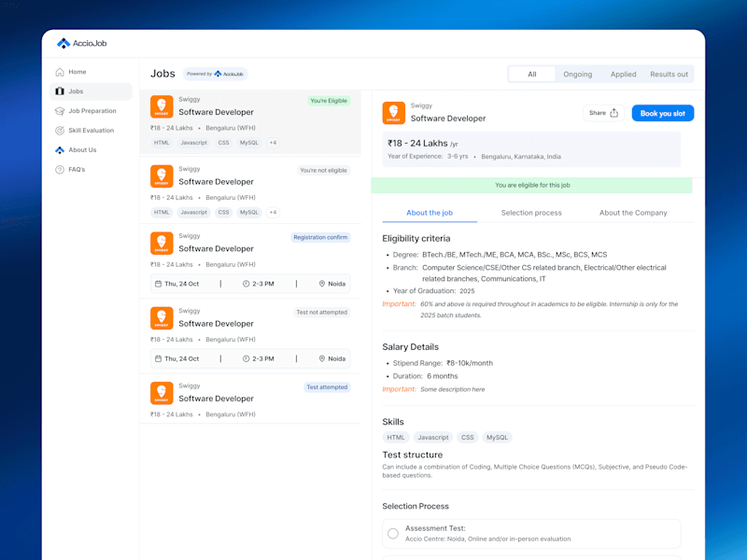The image size is (747, 560).
Task: Click Swiggy logo on Test attempted card
Action: (x=162, y=393)
